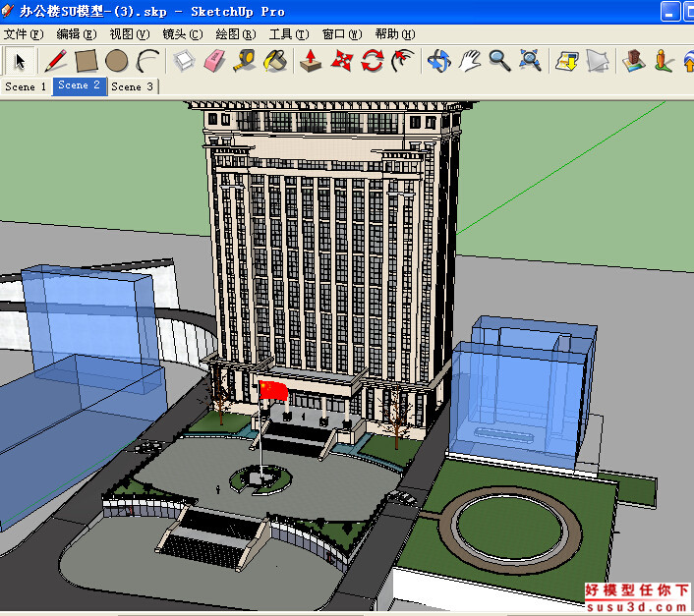Image resolution: width=694 pixels, height=616 pixels.
Task: Select the arrow Select tool
Action: (20, 61)
